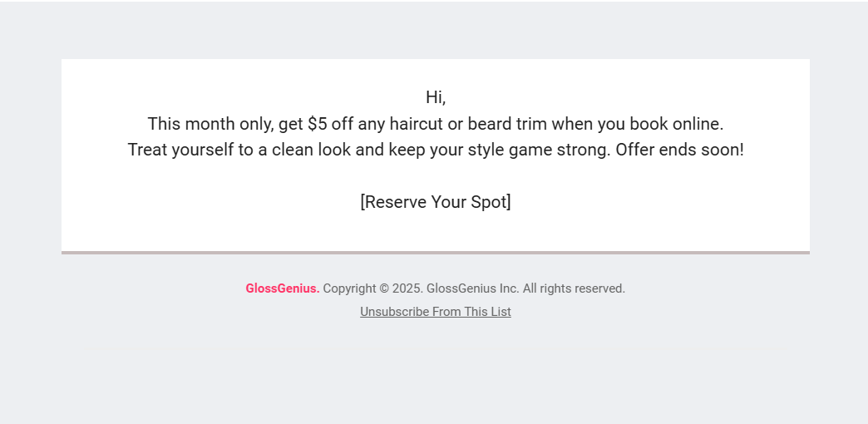Click the year "2025" in the footer
The height and width of the screenshot is (424, 868).
tap(407, 288)
